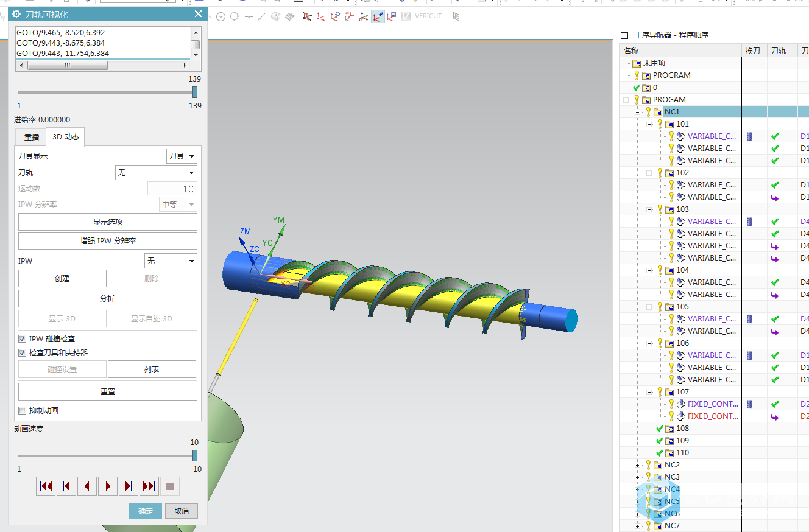Collapse the PROGAM tree node
Screen dimensions: 809x532
click(626, 100)
